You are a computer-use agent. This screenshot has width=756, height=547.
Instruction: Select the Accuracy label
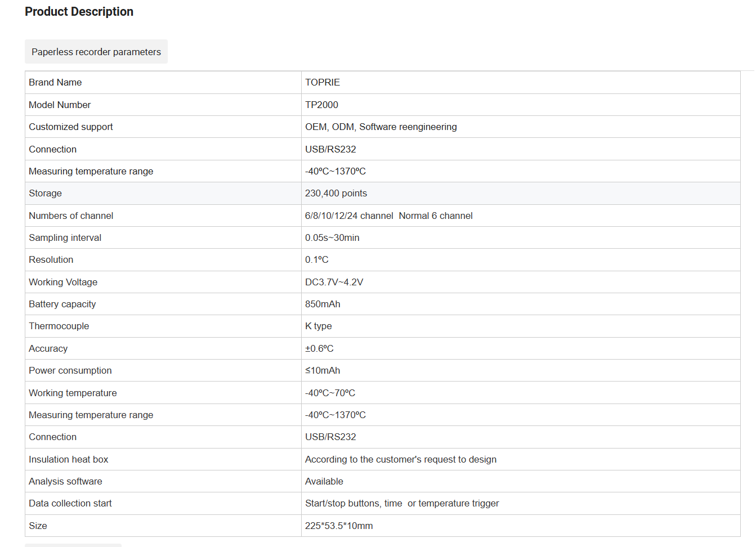pos(48,348)
